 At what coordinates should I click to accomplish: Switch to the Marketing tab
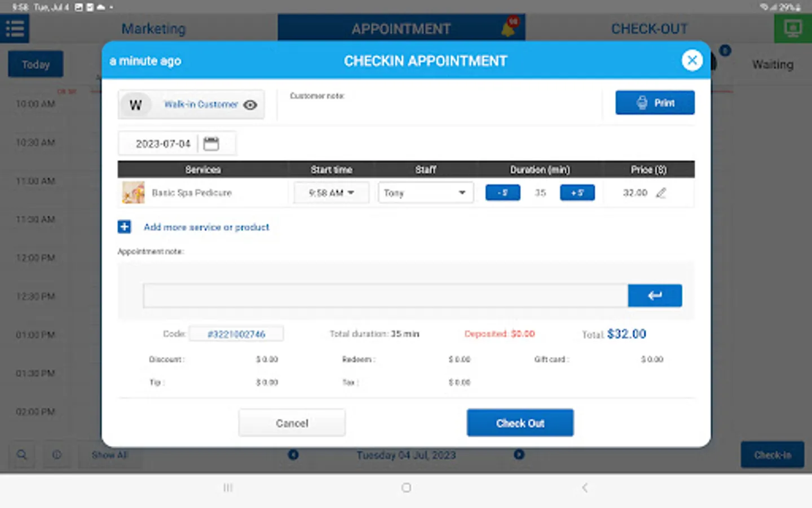click(153, 29)
